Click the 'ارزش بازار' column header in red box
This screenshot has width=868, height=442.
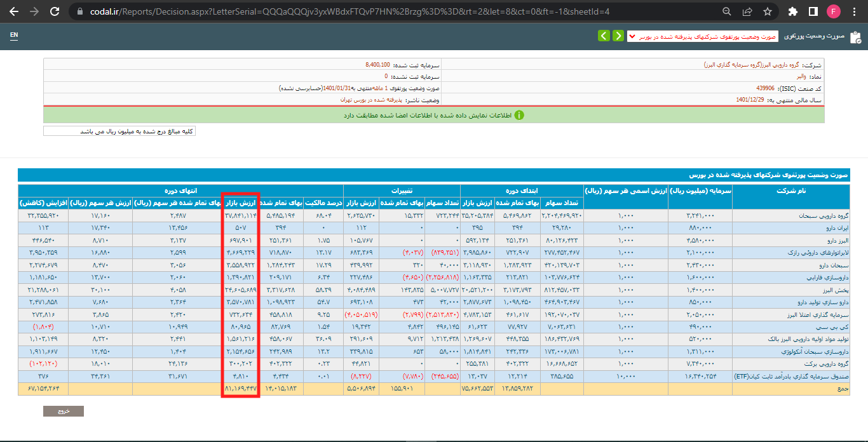(x=242, y=203)
